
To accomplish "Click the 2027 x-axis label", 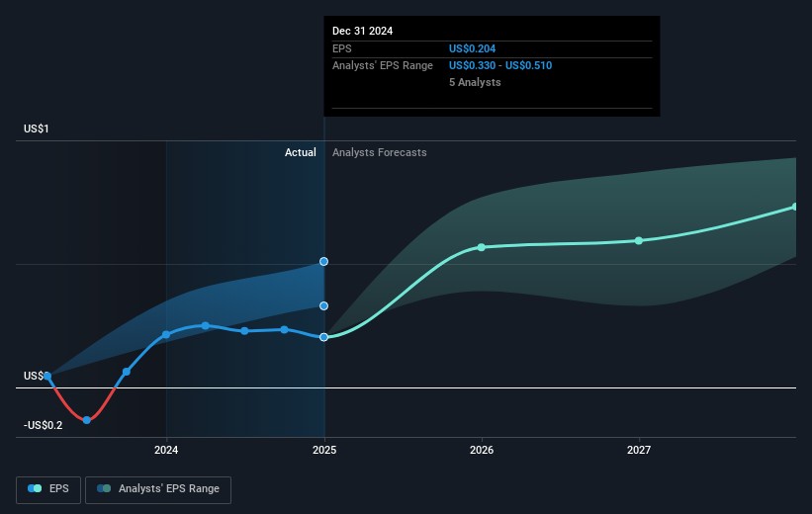I will (x=639, y=451).
